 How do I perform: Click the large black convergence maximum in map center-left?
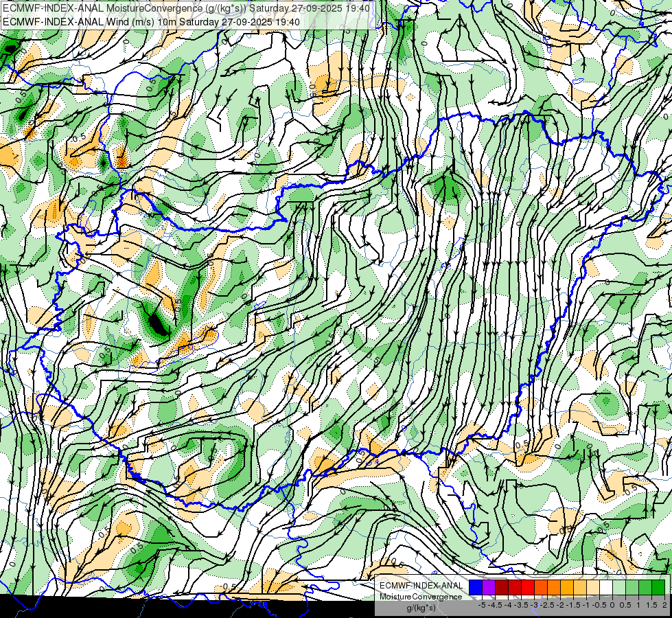point(158,325)
